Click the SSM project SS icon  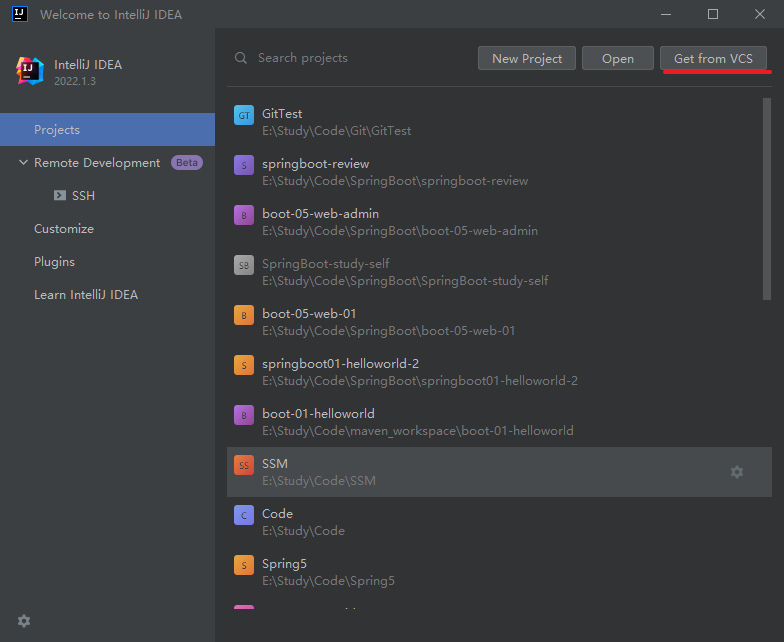click(x=244, y=465)
